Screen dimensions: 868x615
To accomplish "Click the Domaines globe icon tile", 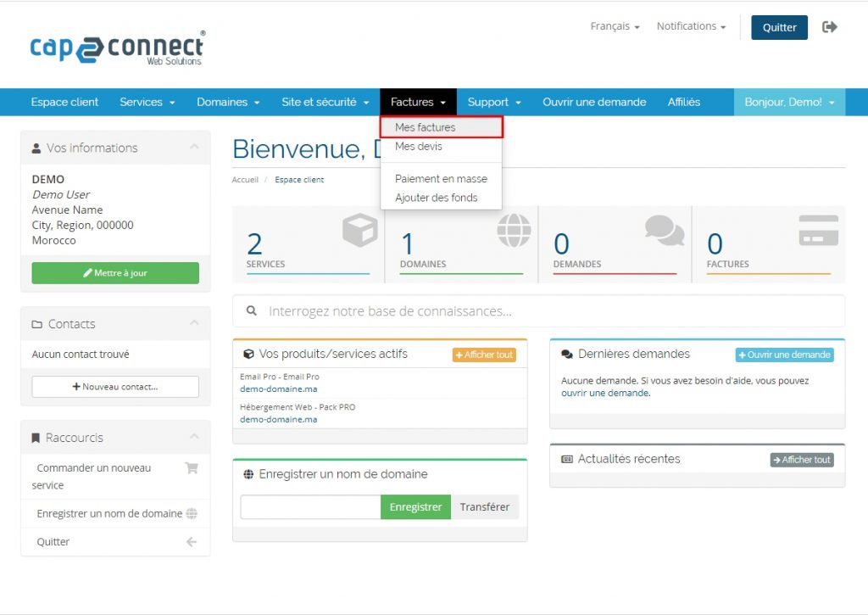I will [x=514, y=231].
